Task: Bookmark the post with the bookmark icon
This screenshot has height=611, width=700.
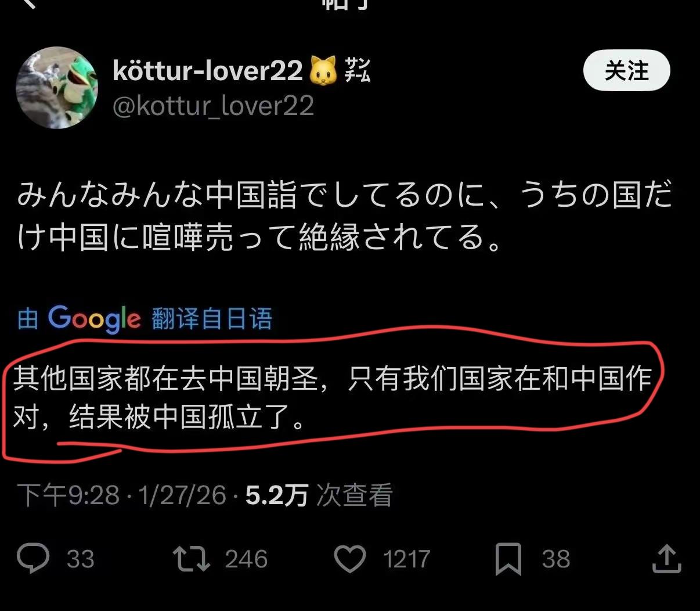Action: click(x=508, y=559)
